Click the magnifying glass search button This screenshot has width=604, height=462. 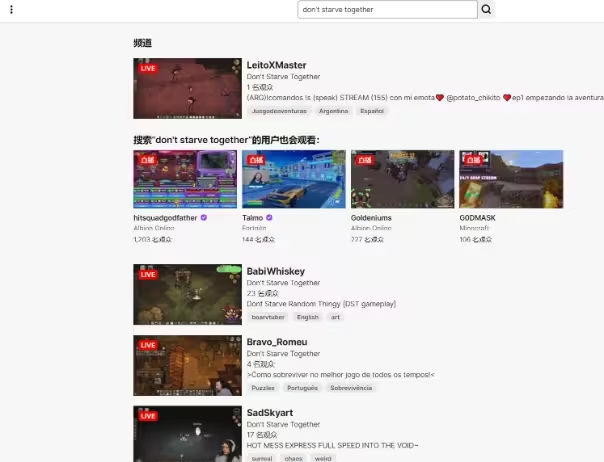(486, 9)
